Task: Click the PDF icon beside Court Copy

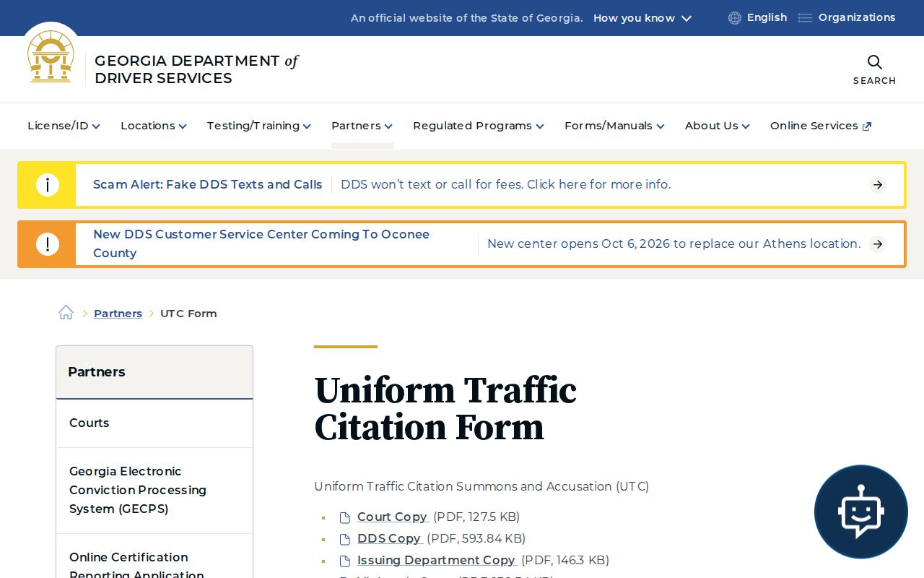Action: (345, 517)
